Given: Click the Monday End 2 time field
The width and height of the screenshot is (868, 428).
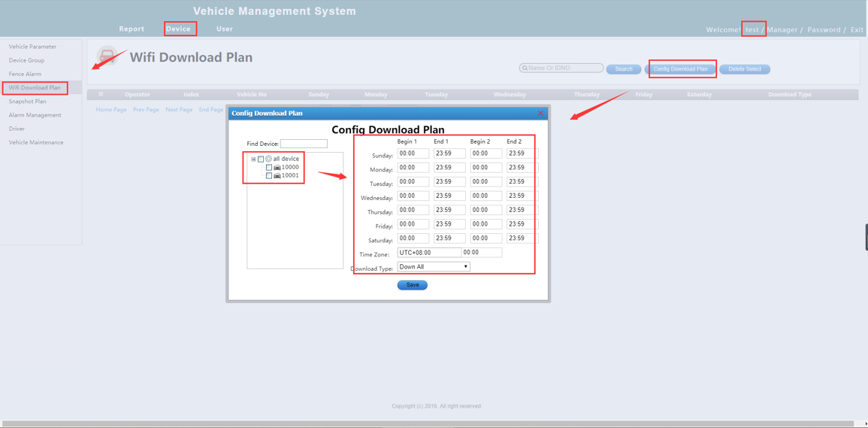Looking at the screenshot, I should tap(522, 168).
